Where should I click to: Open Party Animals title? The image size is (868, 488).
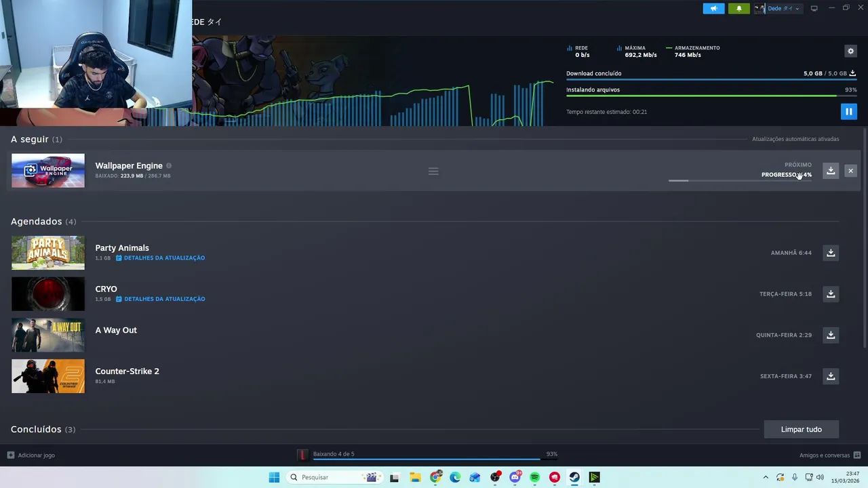tap(122, 247)
